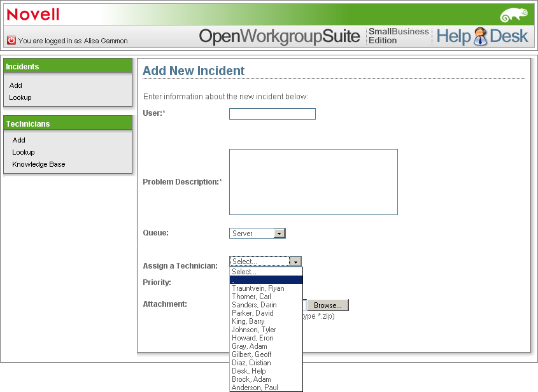Image resolution: width=538 pixels, height=392 pixels.
Task: Select the highlighted blank comma entry in list
Action: click(266, 280)
